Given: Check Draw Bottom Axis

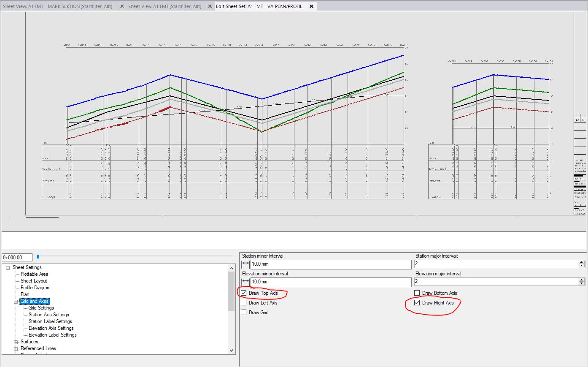Looking at the screenshot, I should pyautogui.click(x=417, y=293).
